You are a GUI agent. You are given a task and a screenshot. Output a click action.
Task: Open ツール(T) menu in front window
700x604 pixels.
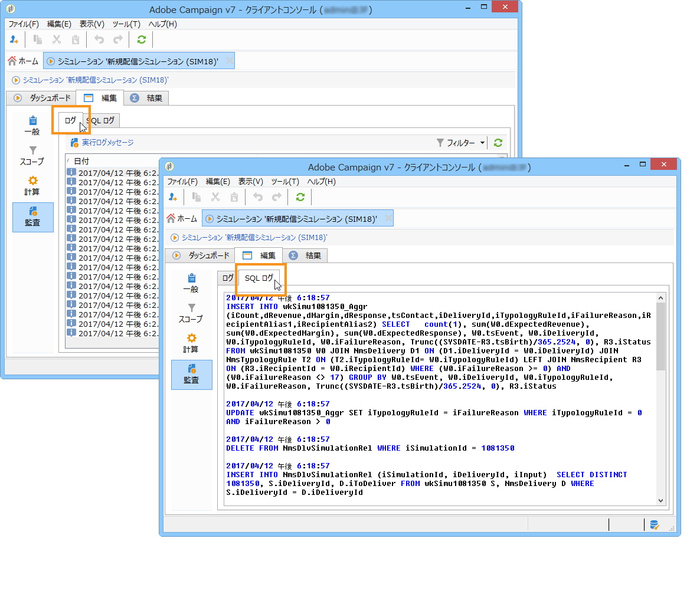pos(285,182)
